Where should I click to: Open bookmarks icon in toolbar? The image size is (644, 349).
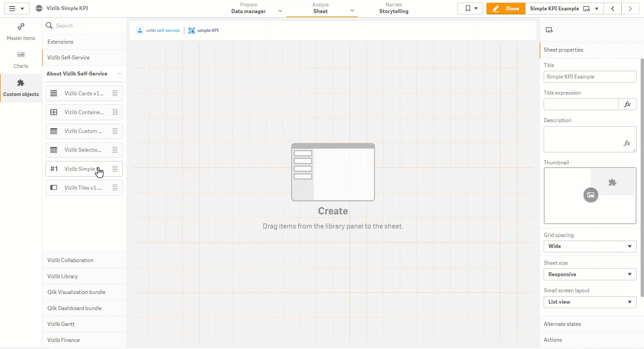(470, 9)
